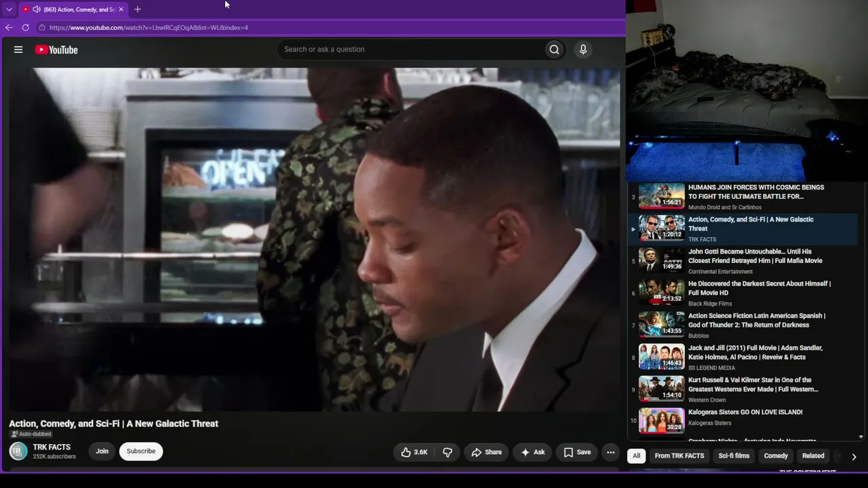Show more filter chips with the right chevron

(854, 457)
